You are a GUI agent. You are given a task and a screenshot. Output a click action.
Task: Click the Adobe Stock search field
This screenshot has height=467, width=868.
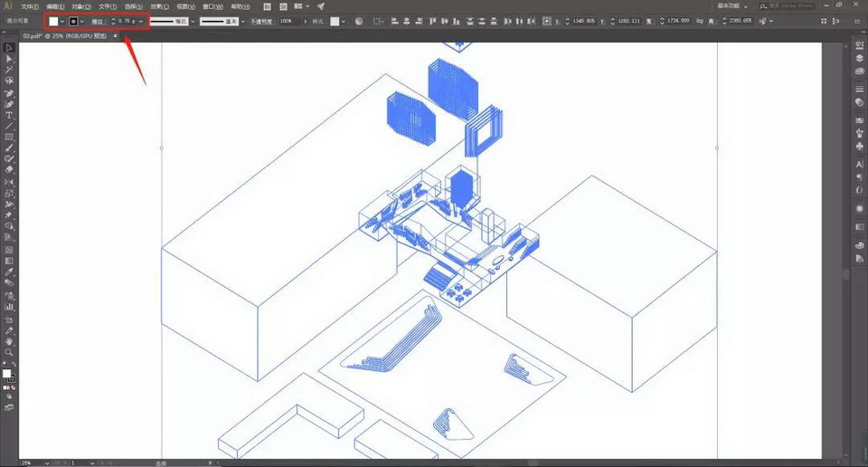[x=791, y=6]
